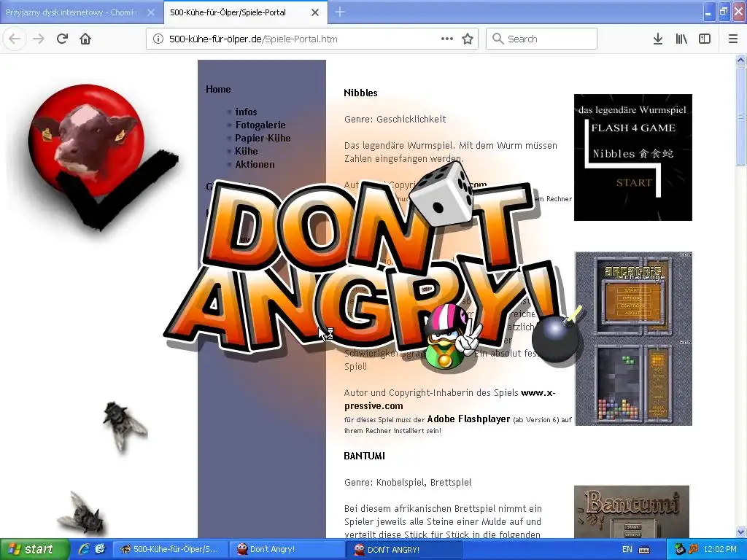Open the Papier-Kühe menu link
Image resolution: width=747 pixels, height=560 pixels.
pos(263,138)
